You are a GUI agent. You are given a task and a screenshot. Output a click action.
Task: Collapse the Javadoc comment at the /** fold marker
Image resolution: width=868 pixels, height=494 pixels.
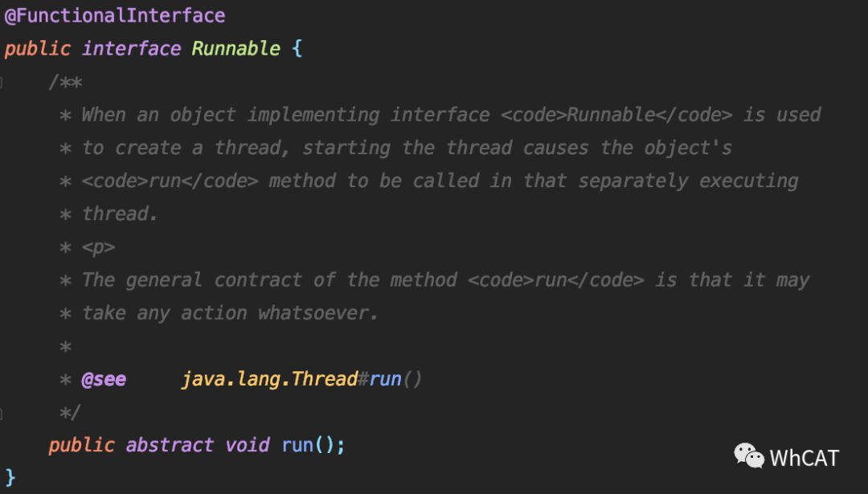1,83
